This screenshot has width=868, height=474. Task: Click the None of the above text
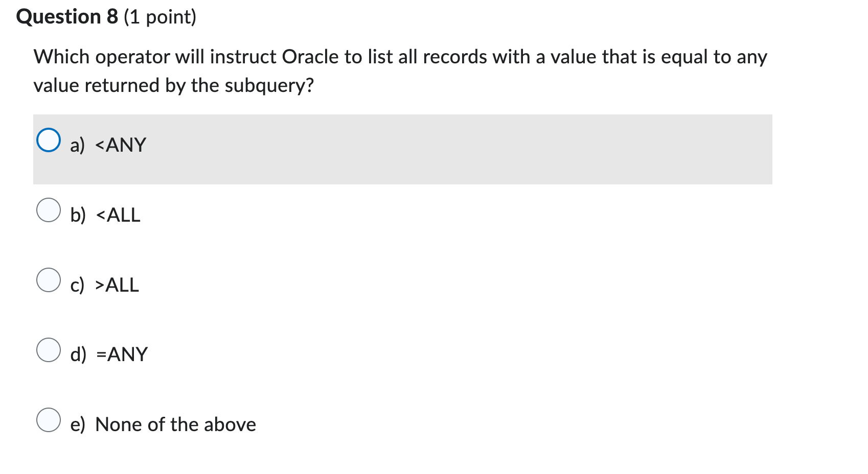click(x=175, y=424)
